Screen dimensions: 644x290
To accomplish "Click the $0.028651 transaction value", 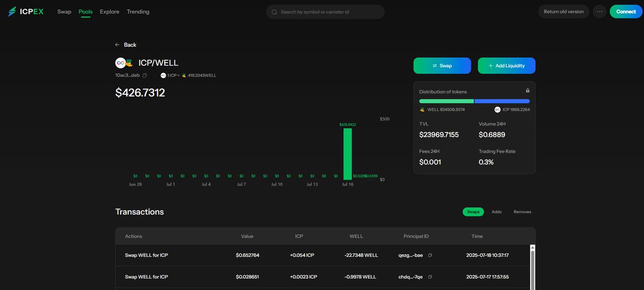I will 247,277.
